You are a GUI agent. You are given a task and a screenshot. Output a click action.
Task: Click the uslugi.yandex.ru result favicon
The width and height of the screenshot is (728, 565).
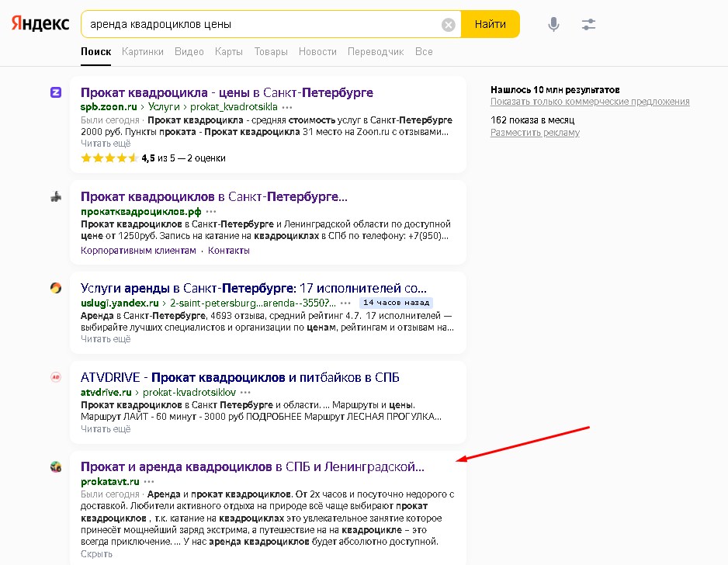pos(55,286)
